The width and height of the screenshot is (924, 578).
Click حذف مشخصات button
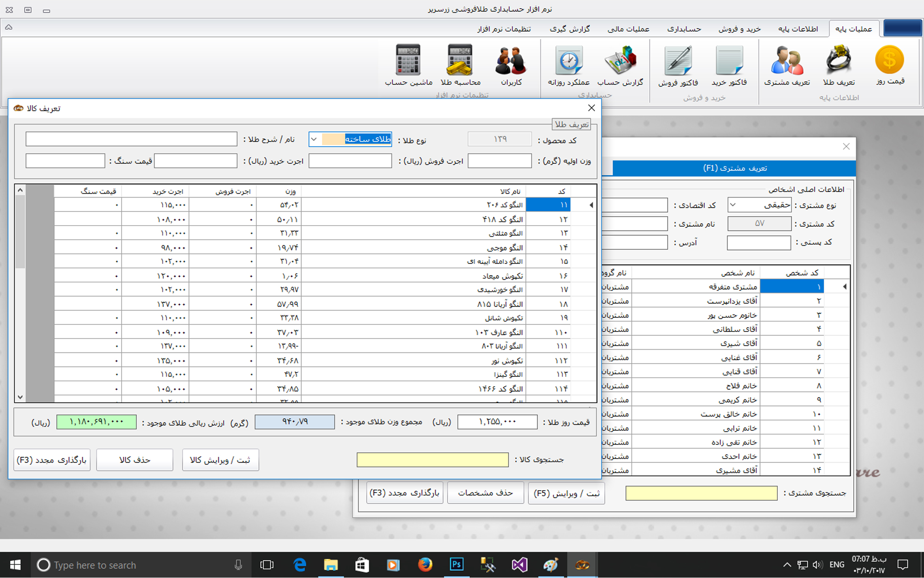[486, 493]
